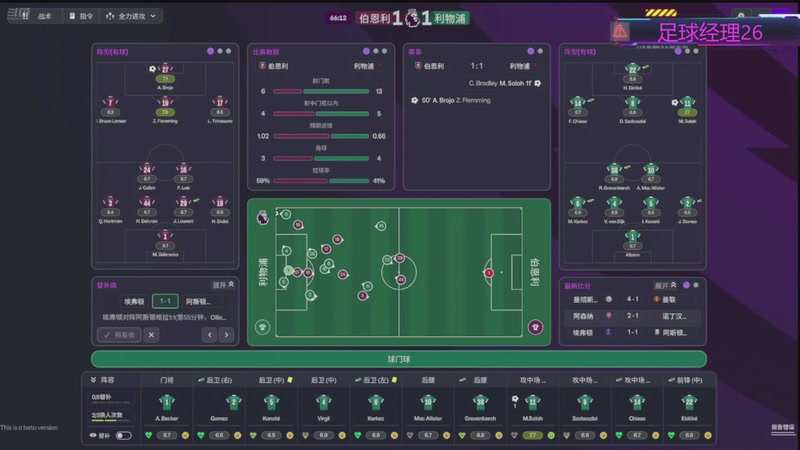This screenshot has width=800, height=450.
Task: Click the 报告错误 report bug link
Action: [x=783, y=428]
